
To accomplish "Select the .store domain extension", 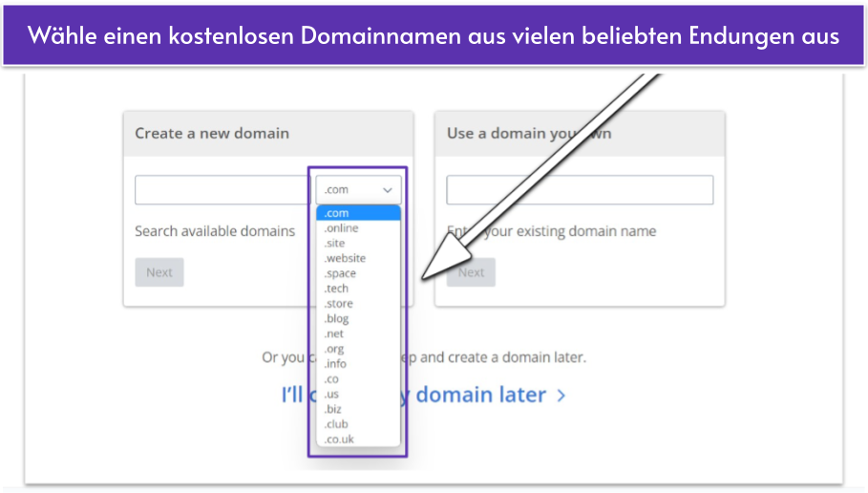I will [358, 304].
